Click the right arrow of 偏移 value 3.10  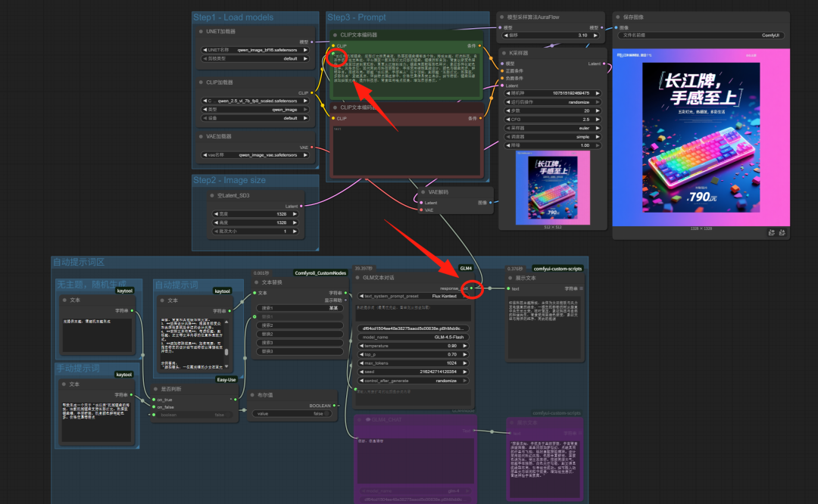coord(596,36)
